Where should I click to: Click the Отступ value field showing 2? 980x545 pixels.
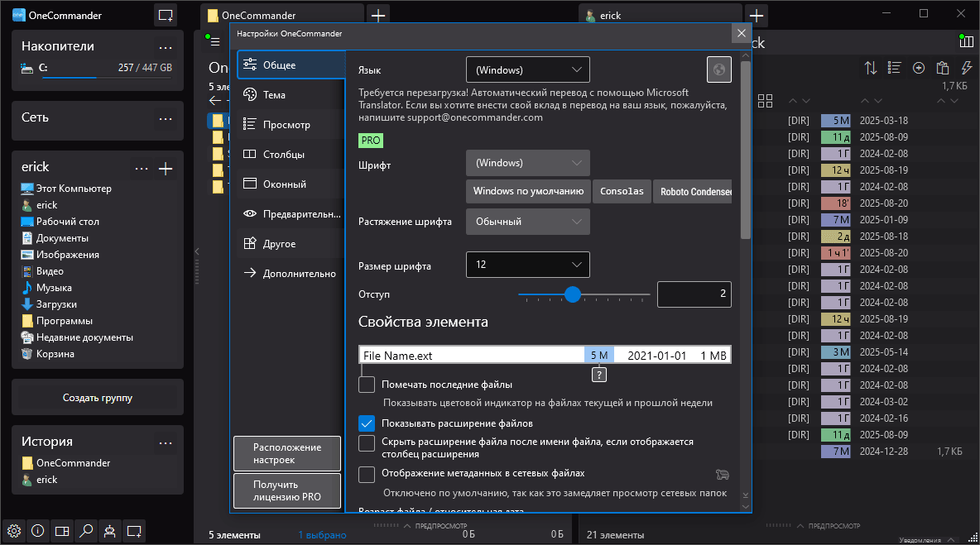(x=694, y=294)
